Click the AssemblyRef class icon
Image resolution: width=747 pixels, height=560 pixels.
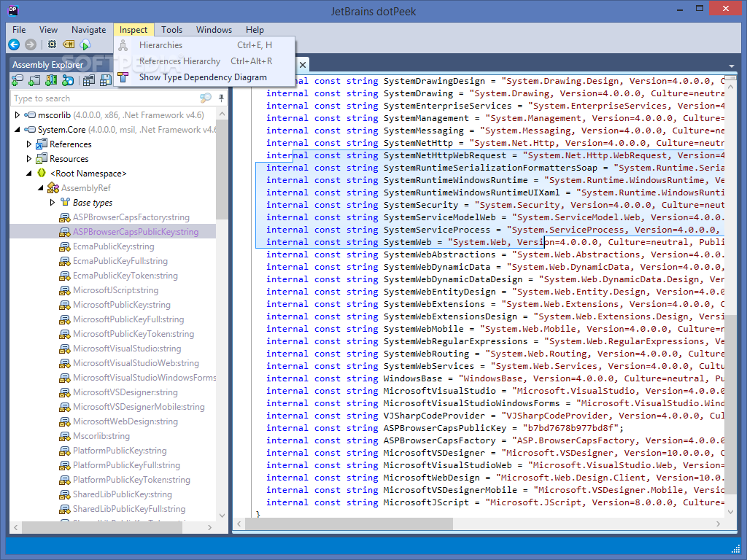tap(53, 188)
